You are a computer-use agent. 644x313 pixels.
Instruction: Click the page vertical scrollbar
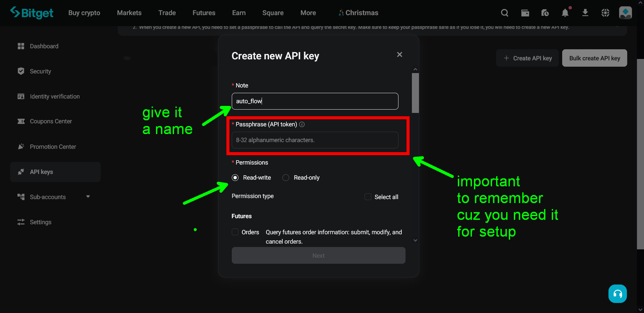coord(640,154)
